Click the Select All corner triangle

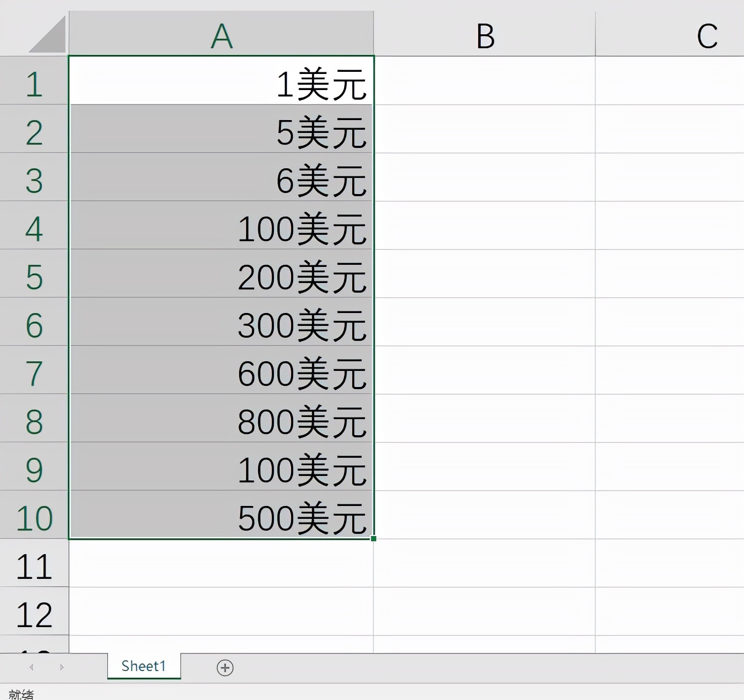[47, 34]
